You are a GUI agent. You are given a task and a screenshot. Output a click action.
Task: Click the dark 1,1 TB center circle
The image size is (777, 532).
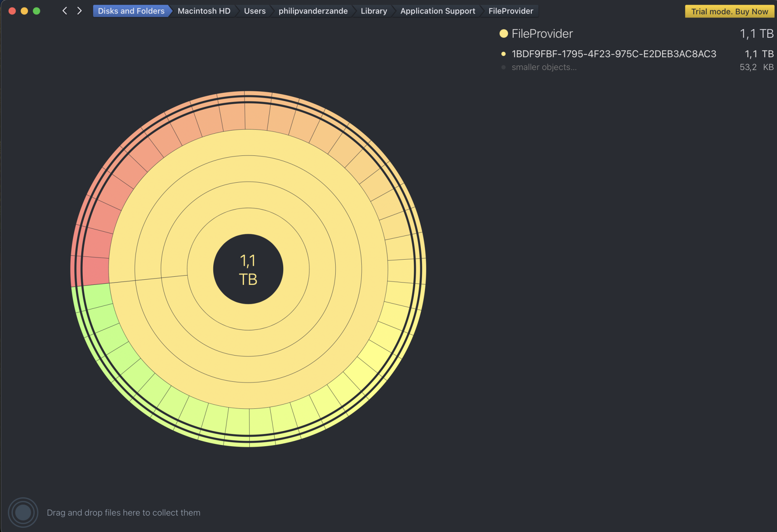(x=248, y=269)
